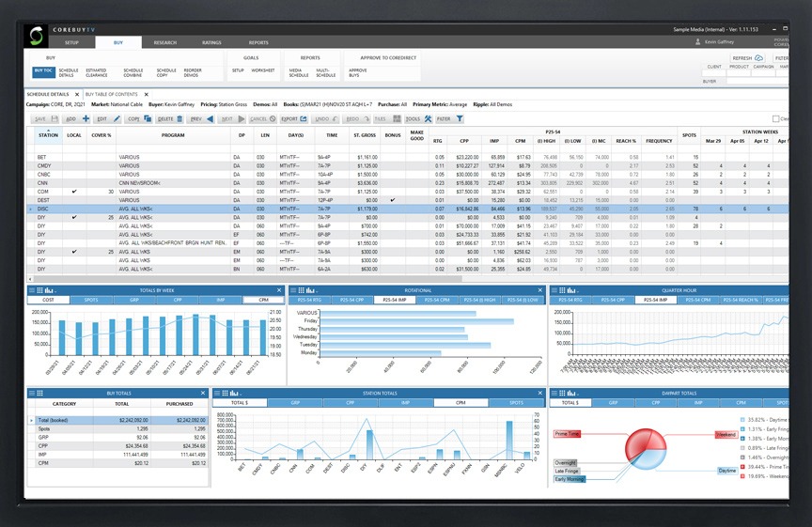Open the Media Schedule report button
This screenshot has width=812, height=527.
click(x=298, y=72)
